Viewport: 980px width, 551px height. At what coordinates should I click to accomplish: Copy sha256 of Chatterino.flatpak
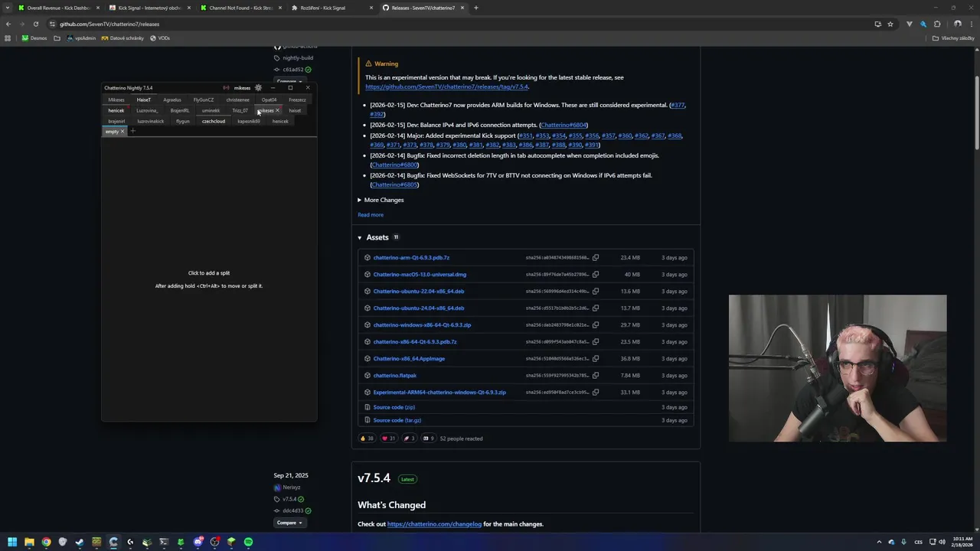[x=596, y=376]
